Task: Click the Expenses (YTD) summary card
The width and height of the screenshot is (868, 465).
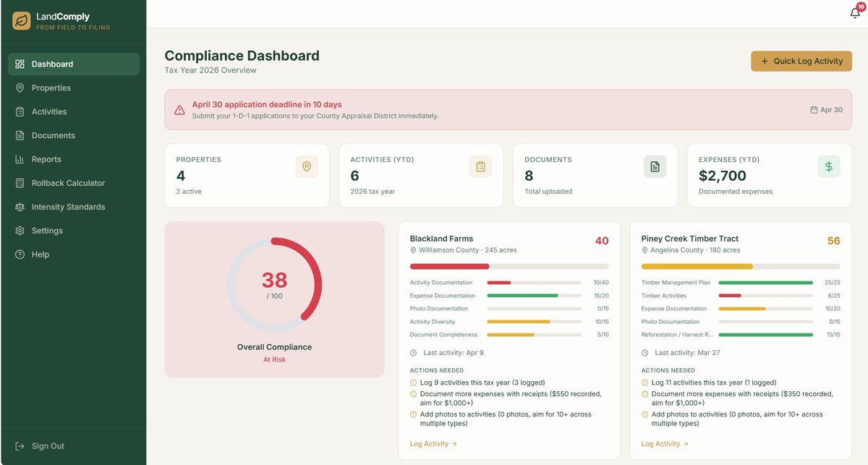Action: (x=770, y=176)
